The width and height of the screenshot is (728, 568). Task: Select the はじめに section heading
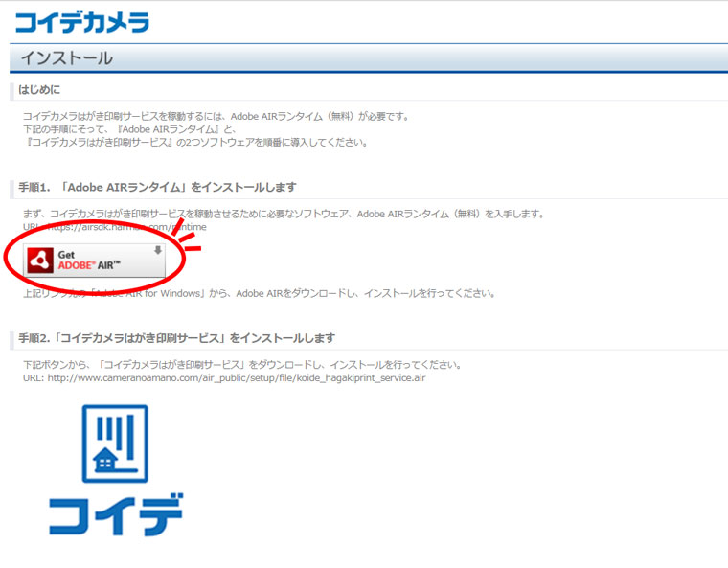(41, 90)
